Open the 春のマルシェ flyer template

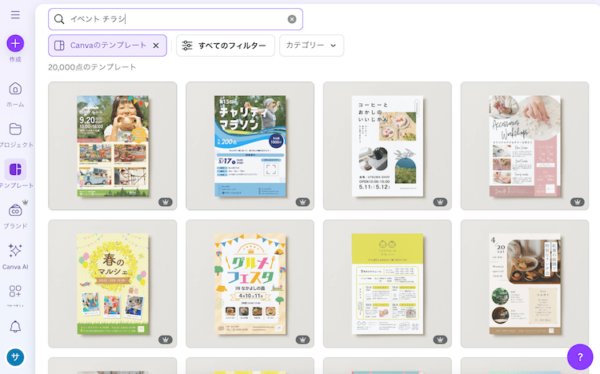click(x=112, y=284)
